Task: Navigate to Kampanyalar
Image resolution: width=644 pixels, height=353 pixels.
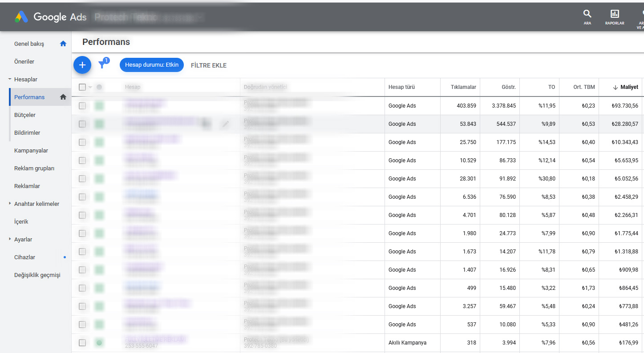Action: tap(31, 150)
